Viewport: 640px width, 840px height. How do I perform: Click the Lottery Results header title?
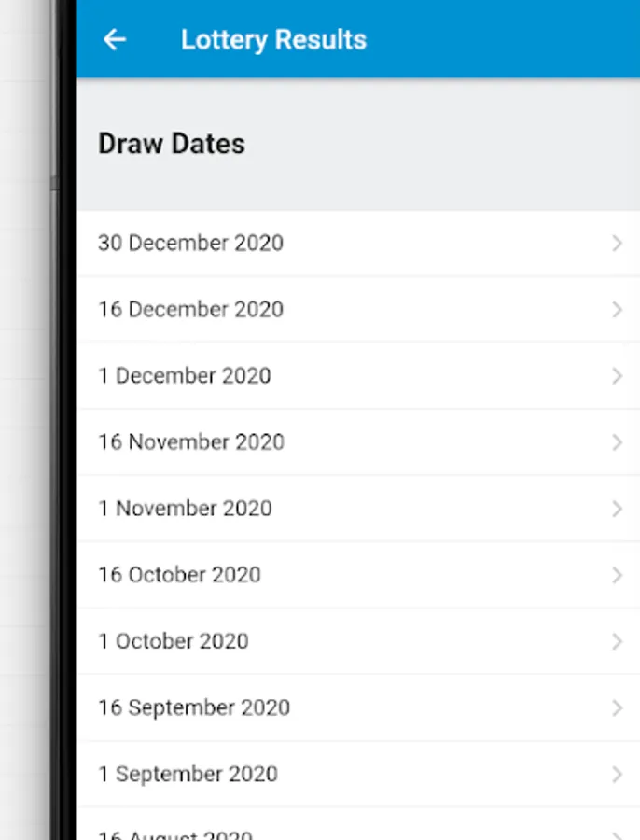pyautogui.click(x=273, y=40)
